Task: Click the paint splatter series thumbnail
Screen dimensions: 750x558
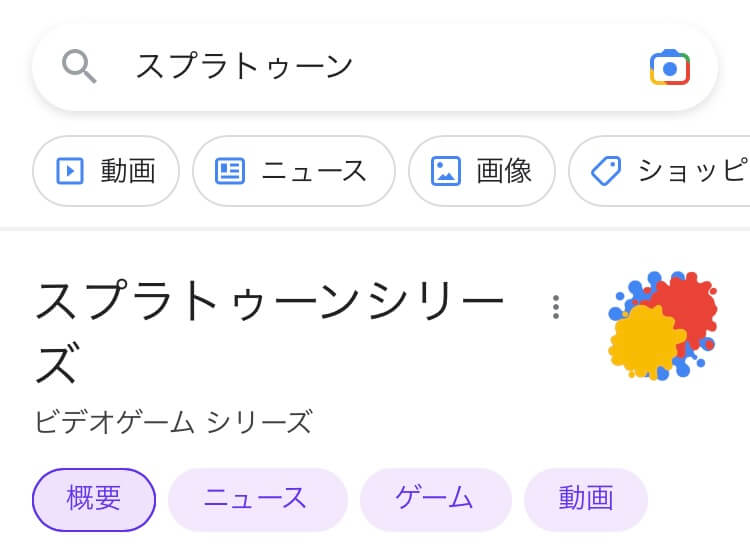Action: [662, 326]
